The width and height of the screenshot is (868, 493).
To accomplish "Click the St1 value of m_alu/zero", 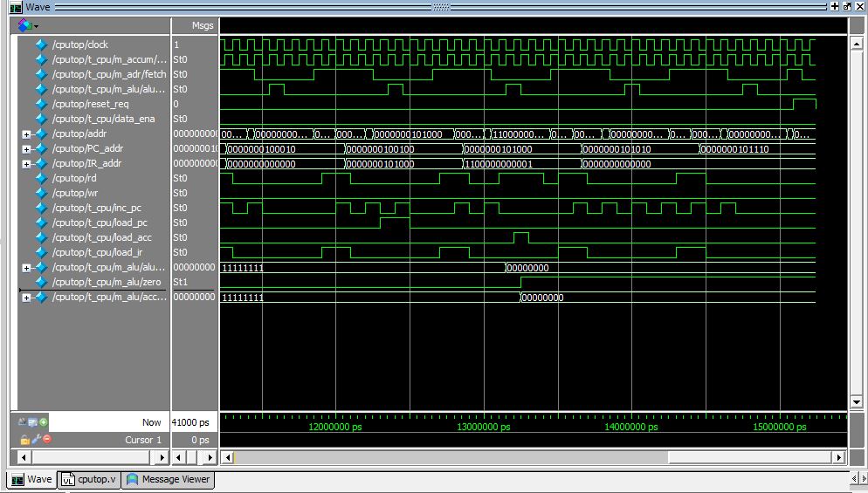I will pyautogui.click(x=181, y=282).
